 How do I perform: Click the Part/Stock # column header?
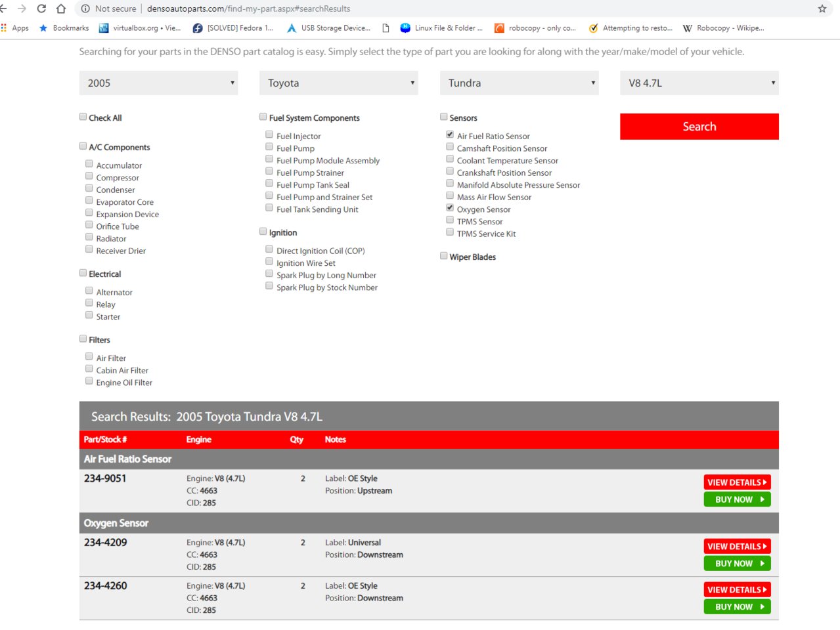[105, 440]
